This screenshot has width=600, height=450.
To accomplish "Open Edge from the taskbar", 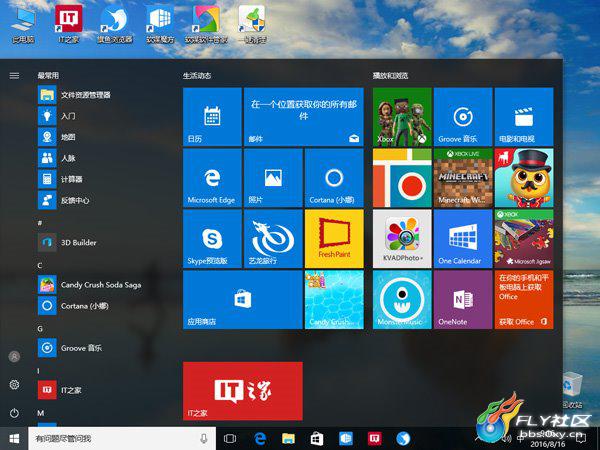I will pos(260,439).
